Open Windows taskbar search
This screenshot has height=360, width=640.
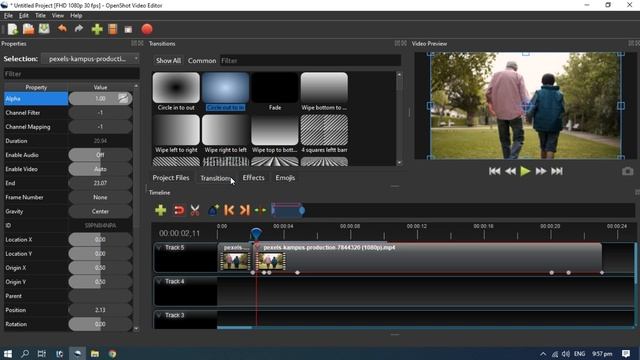(25, 353)
